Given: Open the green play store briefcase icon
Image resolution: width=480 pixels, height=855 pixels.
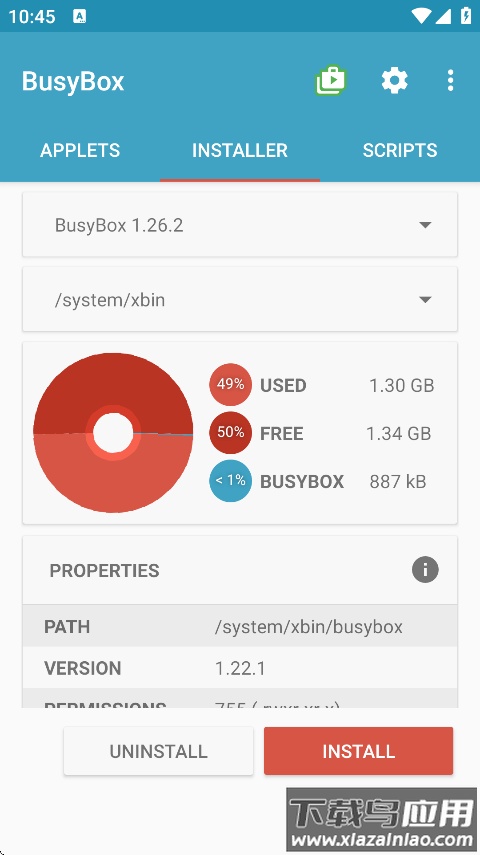Looking at the screenshot, I should point(331,81).
